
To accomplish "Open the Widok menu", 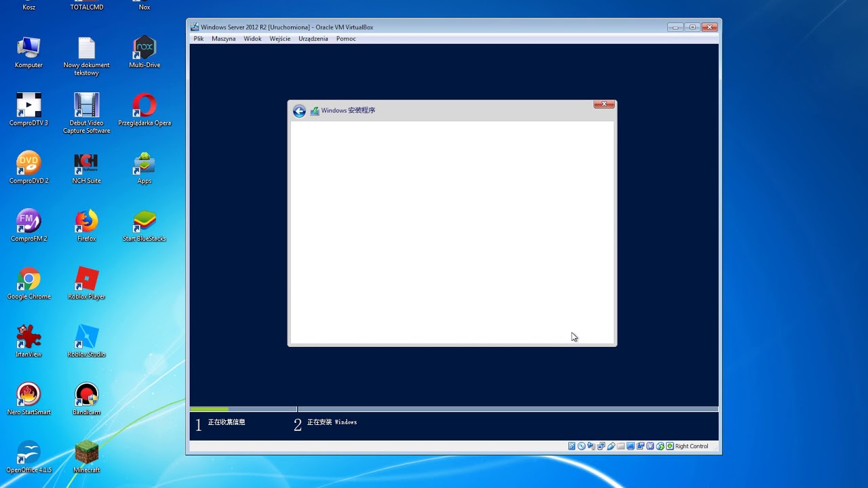I will tap(253, 39).
